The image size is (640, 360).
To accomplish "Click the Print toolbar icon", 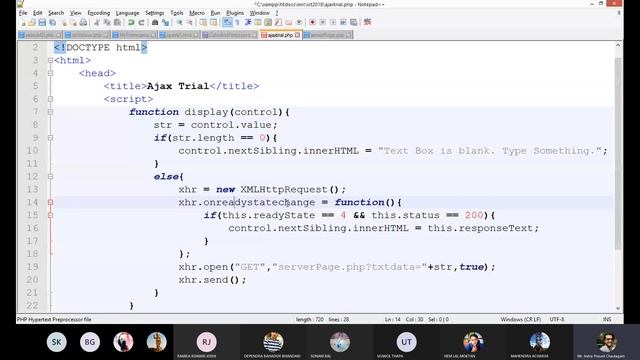I will point(83,22).
